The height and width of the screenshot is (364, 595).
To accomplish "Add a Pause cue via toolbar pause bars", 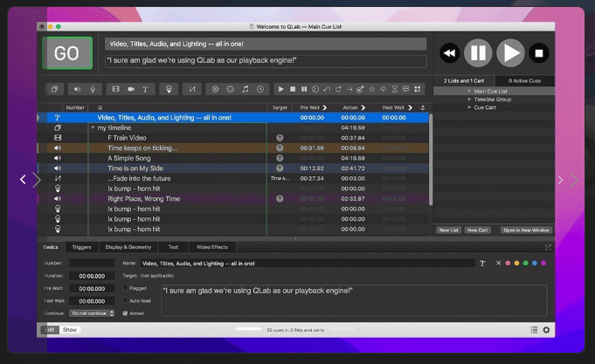I will pos(304,89).
